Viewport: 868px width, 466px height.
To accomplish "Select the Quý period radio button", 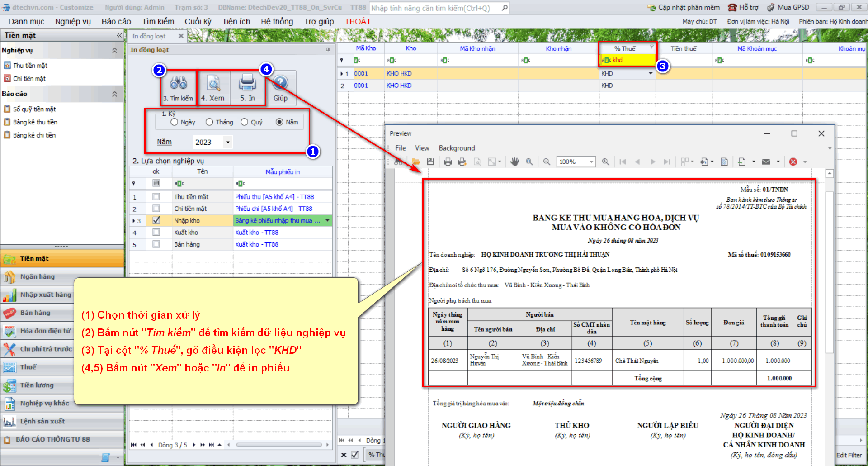I will tap(245, 122).
